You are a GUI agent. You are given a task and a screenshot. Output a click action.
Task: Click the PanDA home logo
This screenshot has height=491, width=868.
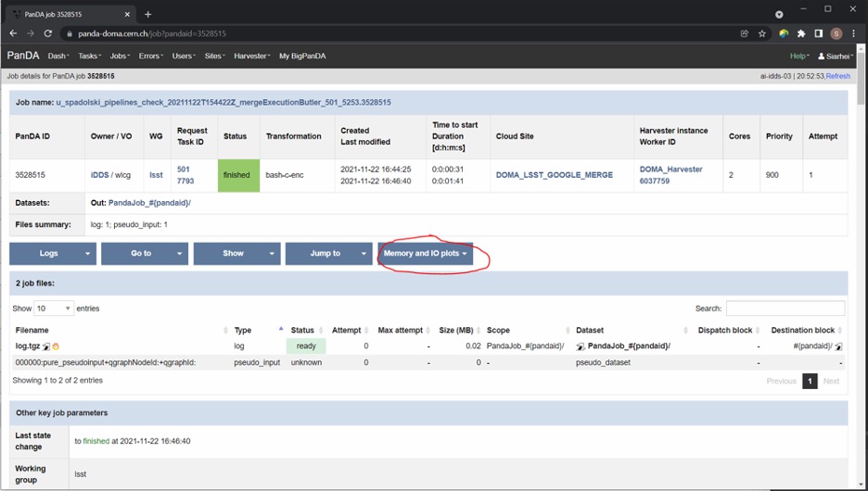23,56
